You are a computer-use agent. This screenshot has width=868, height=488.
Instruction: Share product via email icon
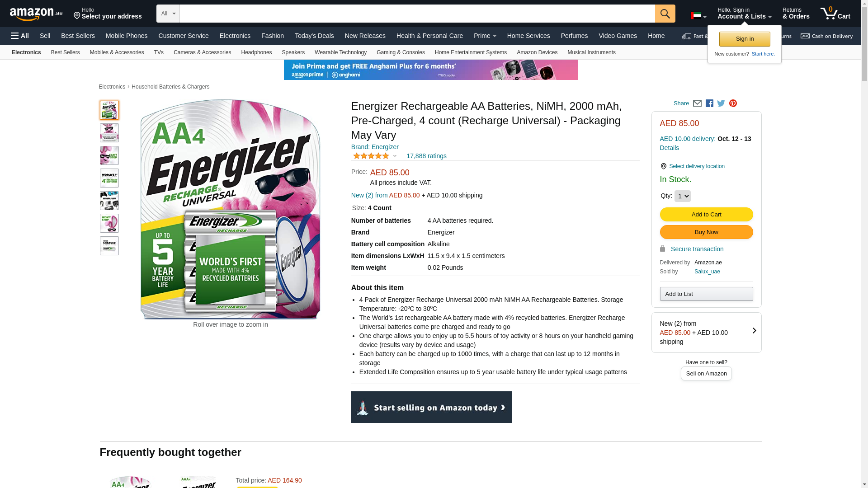(697, 103)
